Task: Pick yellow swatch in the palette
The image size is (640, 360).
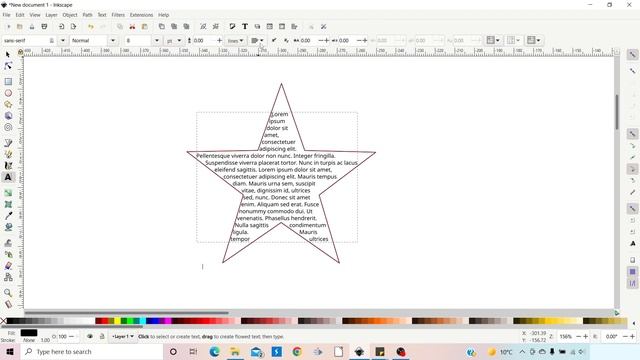Action: coord(117,321)
